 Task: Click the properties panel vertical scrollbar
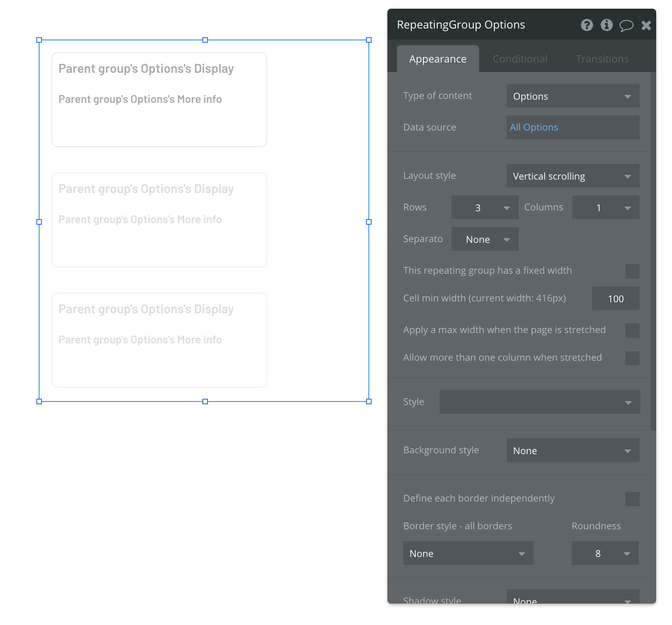point(653,251)
